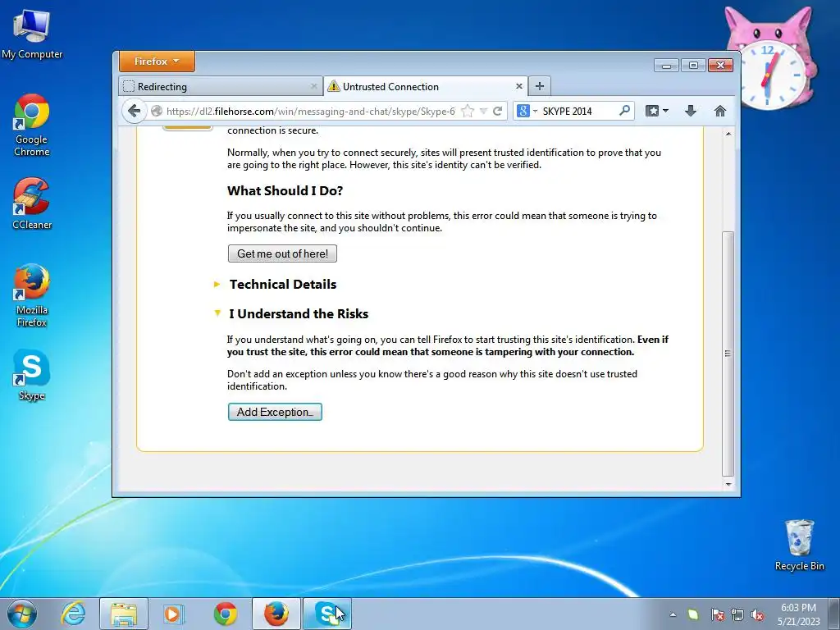Screen dimensions: 840x630
Task: Click the vertical scrollbar thumb
Action: point(728,354)
